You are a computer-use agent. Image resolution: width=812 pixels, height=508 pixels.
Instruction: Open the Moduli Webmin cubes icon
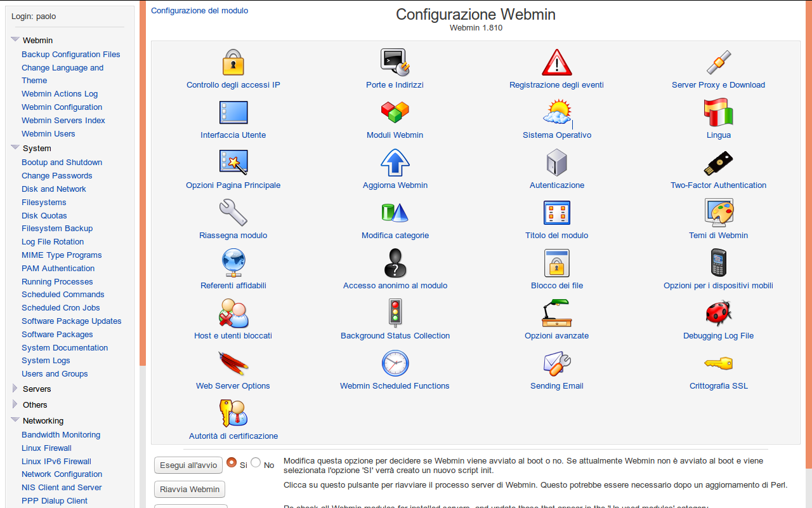point(395,112)
